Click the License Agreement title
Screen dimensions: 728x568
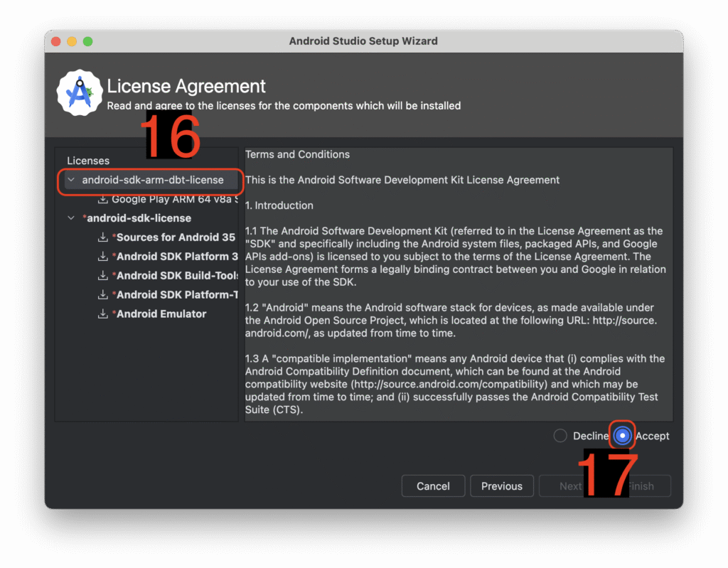186,86
